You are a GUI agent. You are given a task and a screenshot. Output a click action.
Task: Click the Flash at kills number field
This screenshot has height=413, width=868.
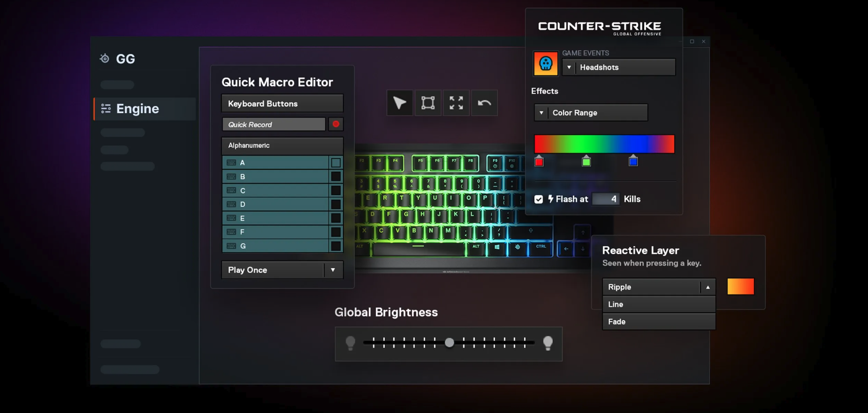(x=606, y=199)
